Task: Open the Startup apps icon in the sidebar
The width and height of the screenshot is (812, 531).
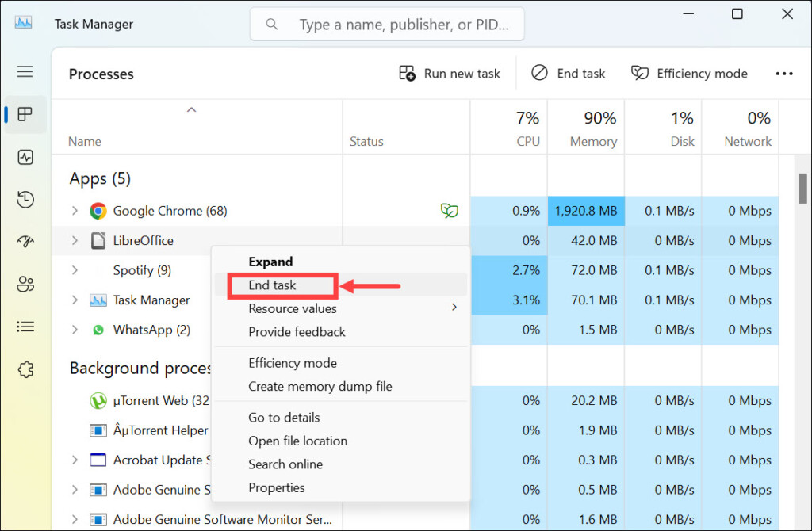Action: coord(25,242)
